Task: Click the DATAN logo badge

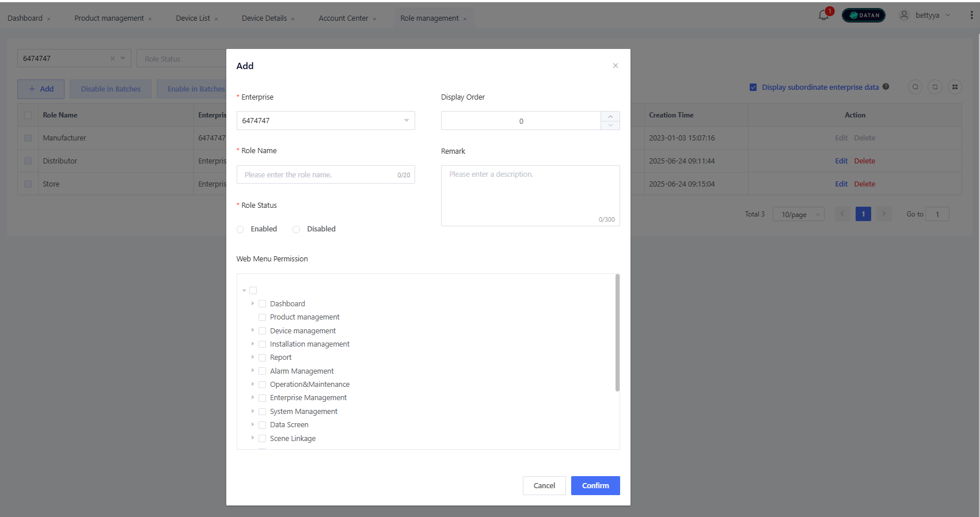Action: tap(863, 16)
